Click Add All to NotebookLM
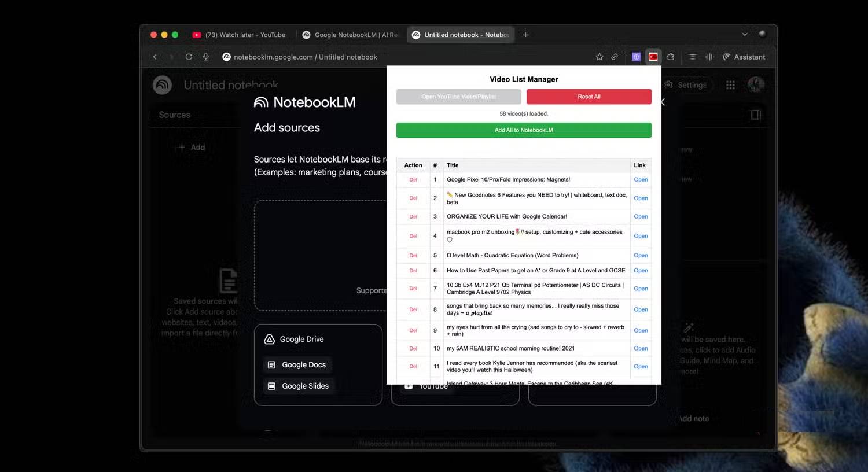 [524, 130]
